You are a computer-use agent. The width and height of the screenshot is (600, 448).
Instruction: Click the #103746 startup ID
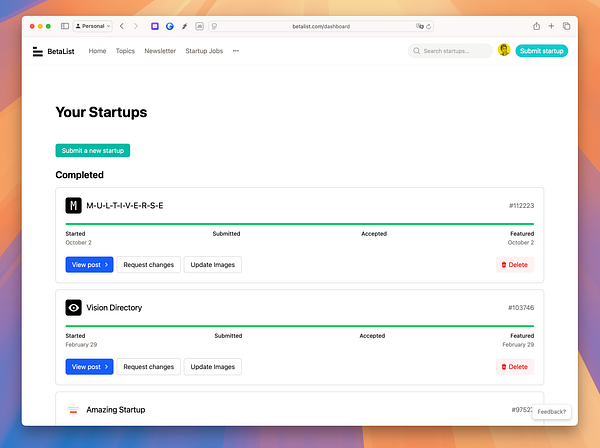tap(521, 308)
